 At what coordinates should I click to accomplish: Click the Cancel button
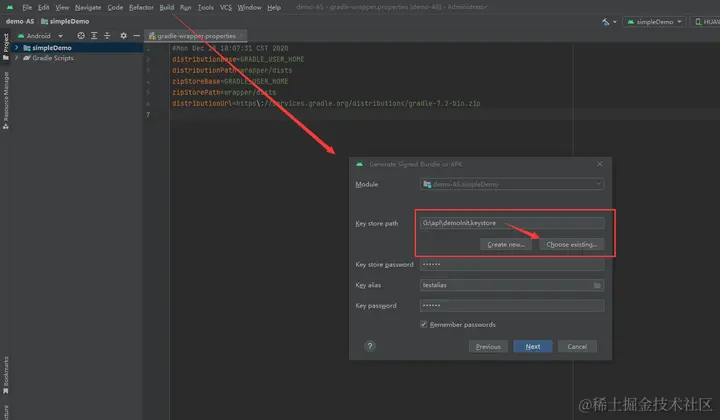[x=577, y=347]
